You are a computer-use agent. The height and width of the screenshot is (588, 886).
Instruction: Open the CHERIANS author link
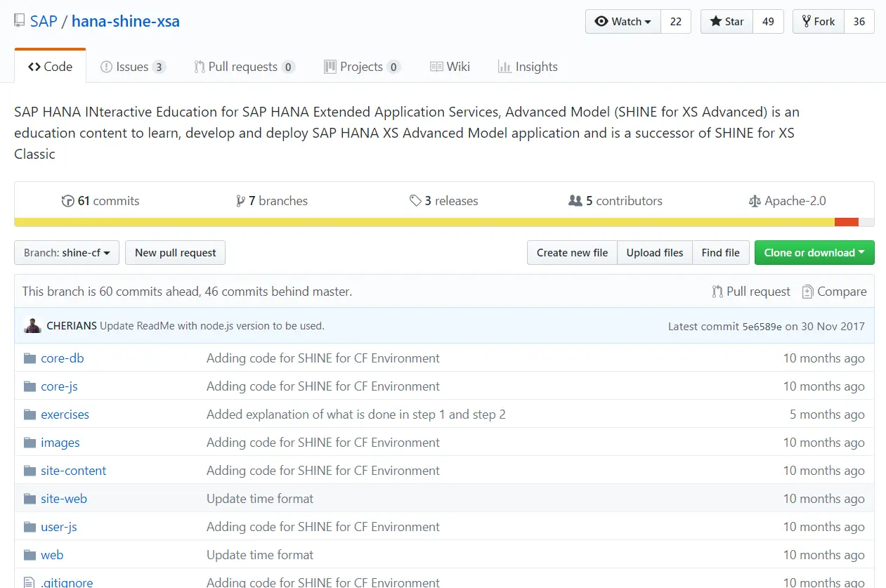coord(72,326)
